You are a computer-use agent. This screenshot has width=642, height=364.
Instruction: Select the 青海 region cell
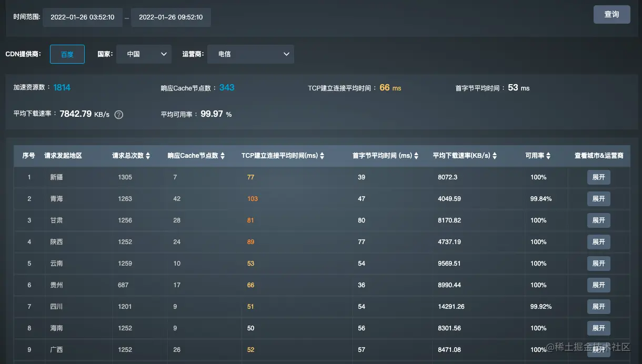point(56,199)
